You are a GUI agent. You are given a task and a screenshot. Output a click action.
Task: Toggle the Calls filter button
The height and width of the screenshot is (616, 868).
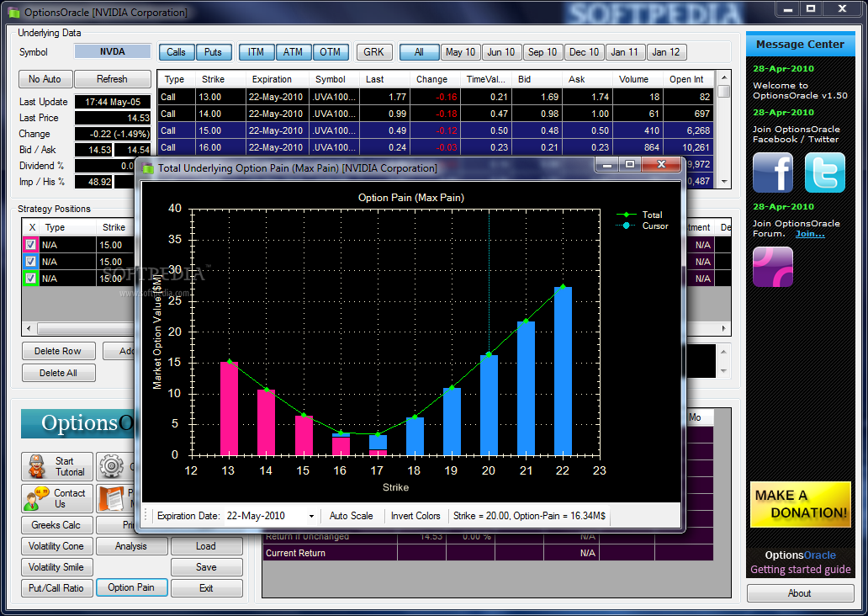(176, 52)
